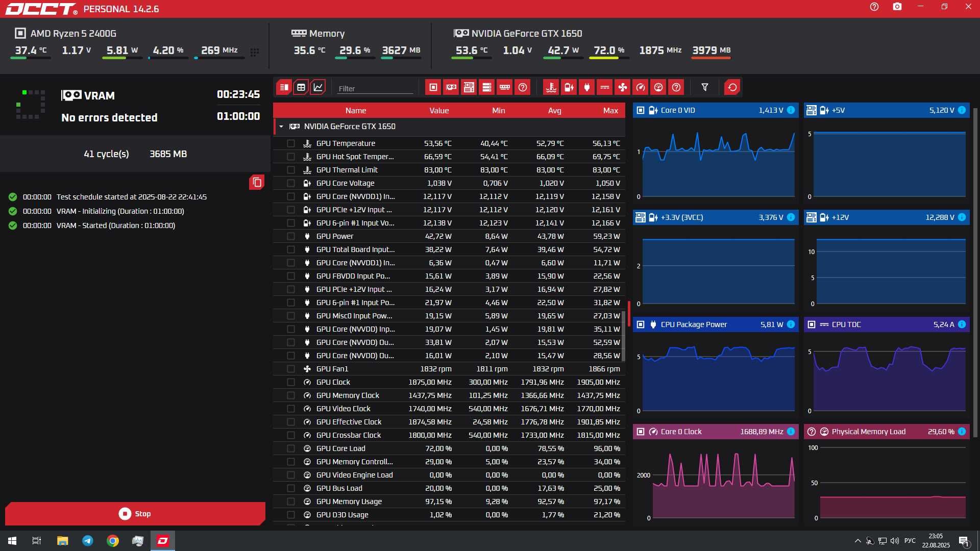The width and height of the screenshot is (980, 551).
Task: Stop the VRAM test
Action: click(x=135, y=514)
